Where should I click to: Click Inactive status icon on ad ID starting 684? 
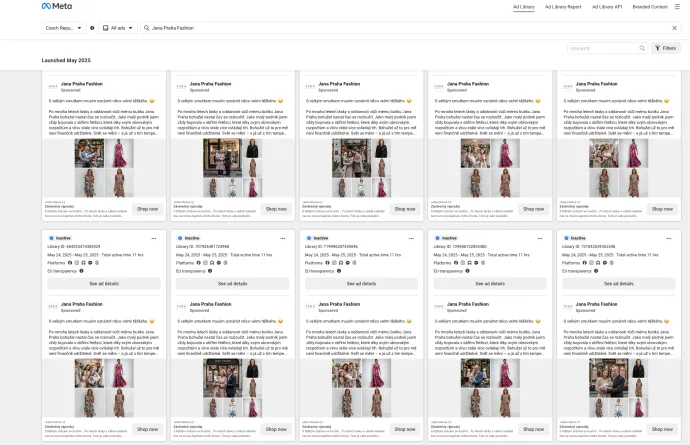51,238
